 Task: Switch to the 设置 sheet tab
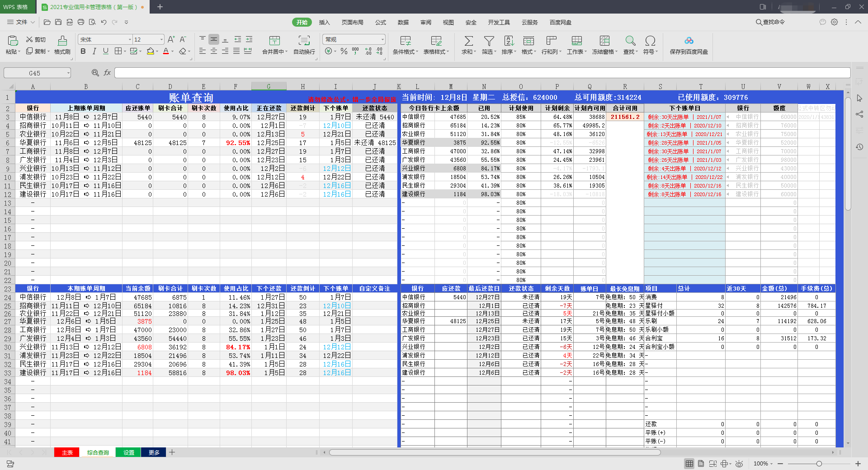[128, 452]
